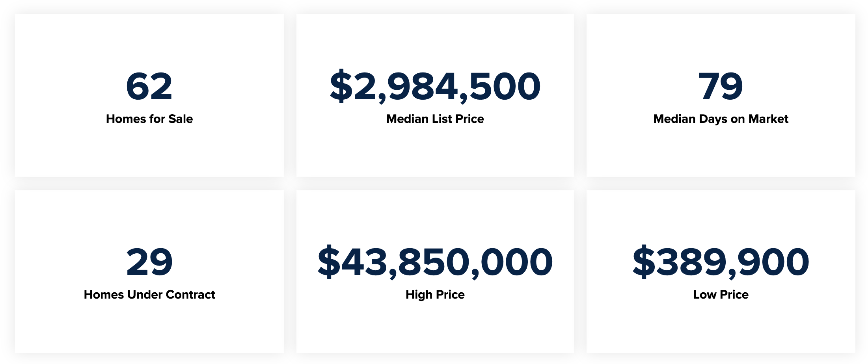Open the Median Days on Market card
The image size is (868, 364).
[721, 96]
